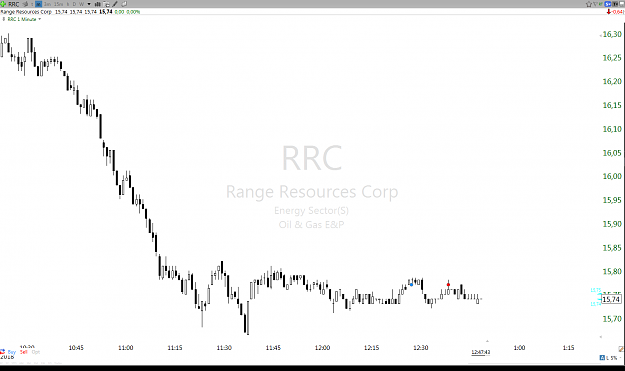Click the red down-arrow change indicator

tap(609, 12)
